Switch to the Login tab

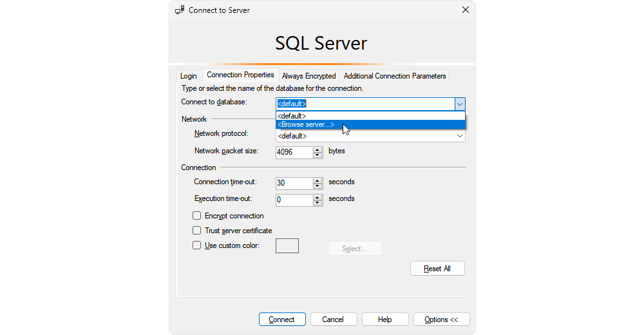(x=189, y=76)
